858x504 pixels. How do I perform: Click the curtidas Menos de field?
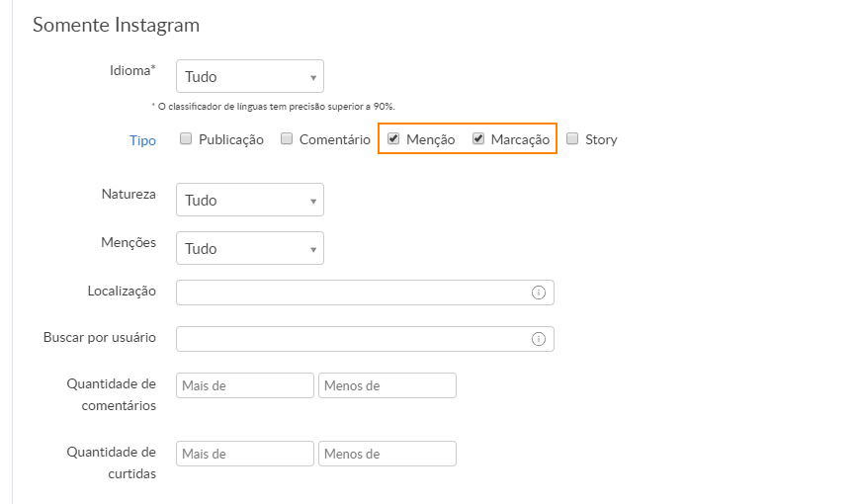click(x=387, y=454)
